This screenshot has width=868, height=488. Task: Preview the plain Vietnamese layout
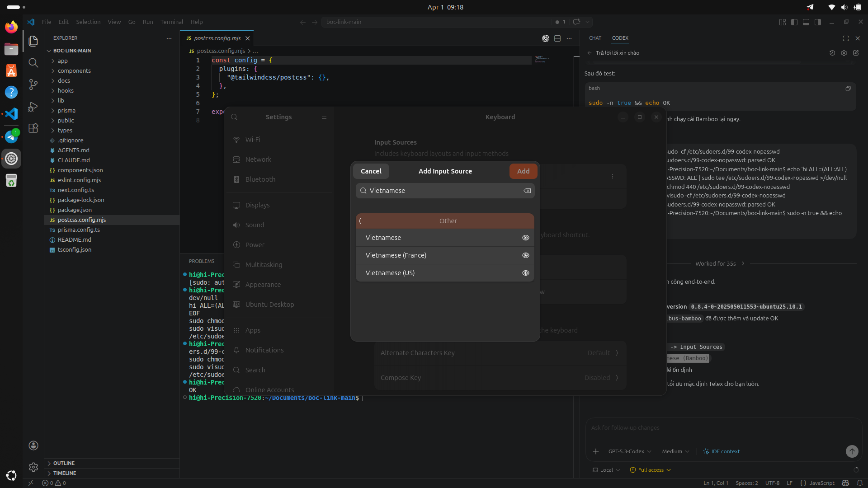point(525,238)
